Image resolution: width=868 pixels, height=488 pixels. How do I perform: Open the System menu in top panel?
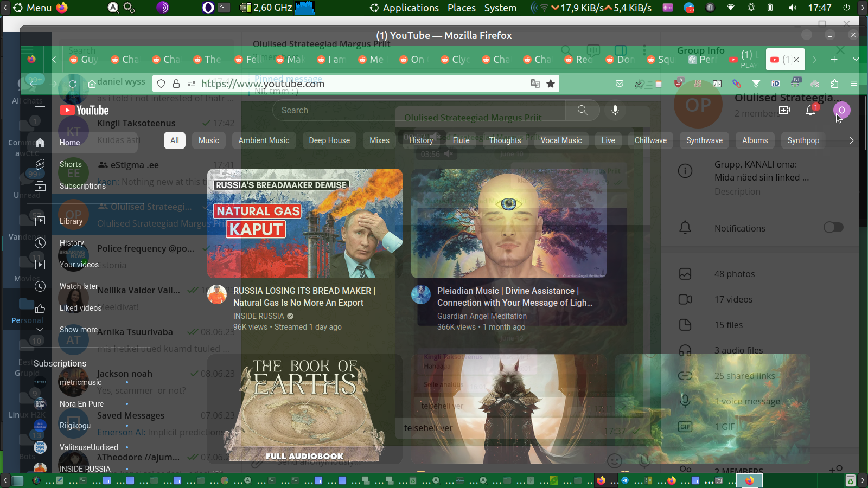(500, 8)
